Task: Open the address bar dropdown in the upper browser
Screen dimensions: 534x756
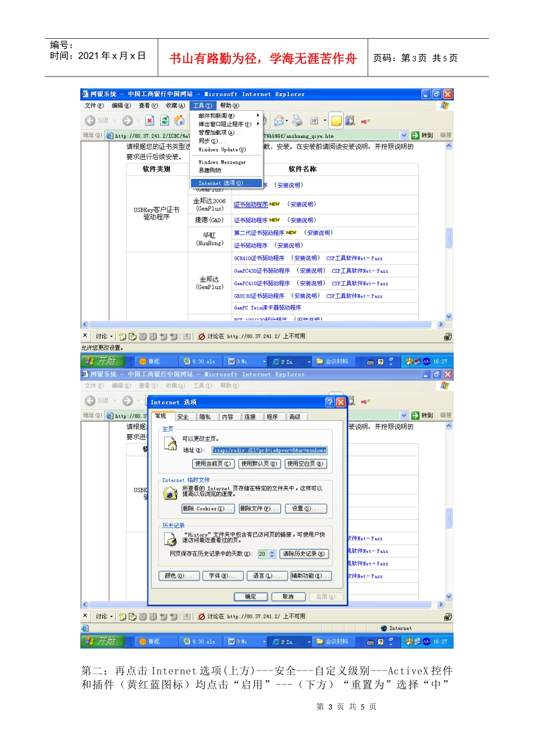Action: click(404, 136)
